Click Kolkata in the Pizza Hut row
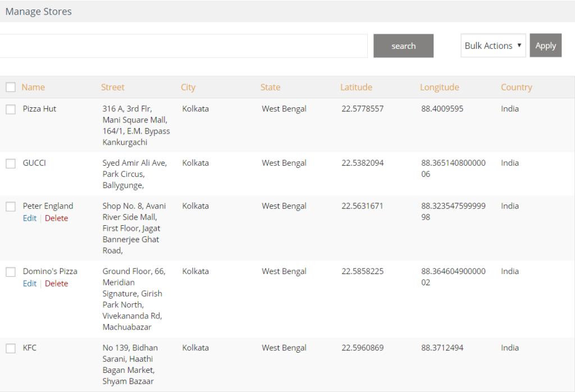The height and width of the screenshot is (392, 575). tap(195, 109)
